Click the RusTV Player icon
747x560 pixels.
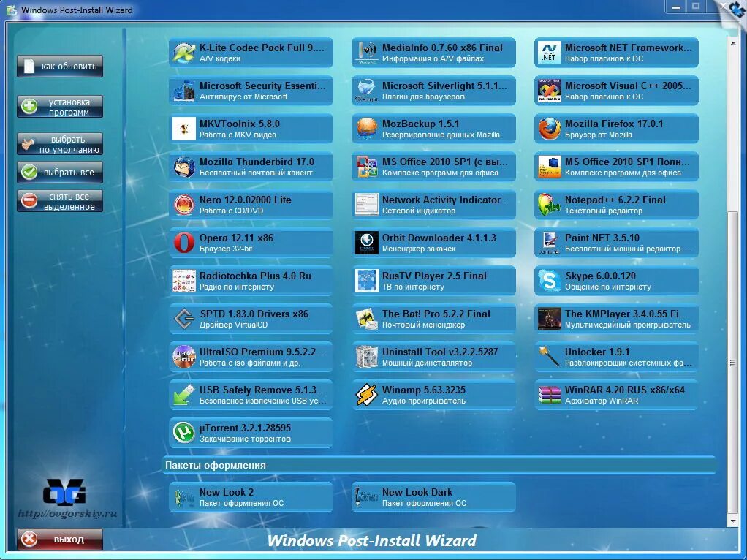pyautogui.click(x=367, y=281)
